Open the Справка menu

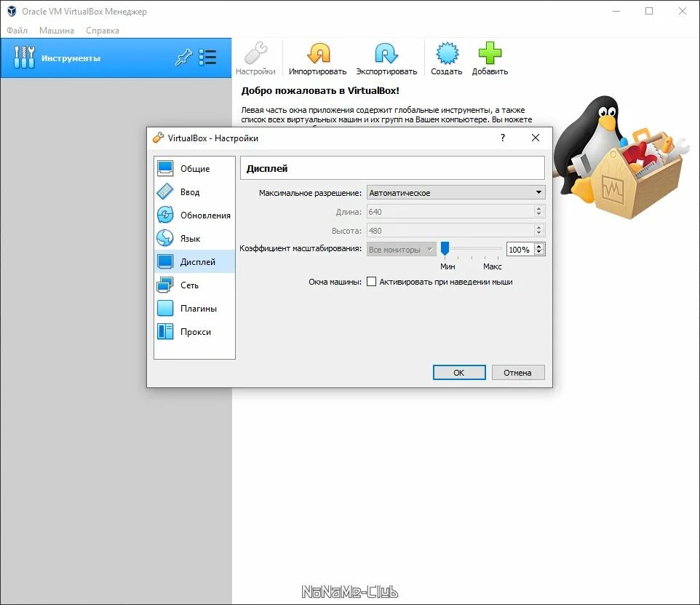103,31
